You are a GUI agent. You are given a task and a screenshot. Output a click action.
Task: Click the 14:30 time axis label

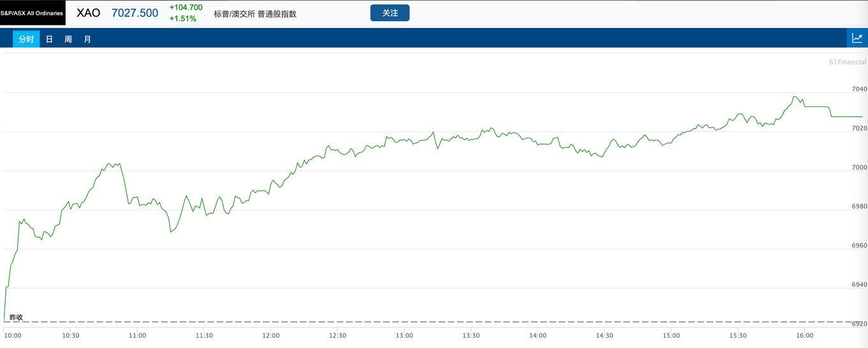tap(604, 335)
